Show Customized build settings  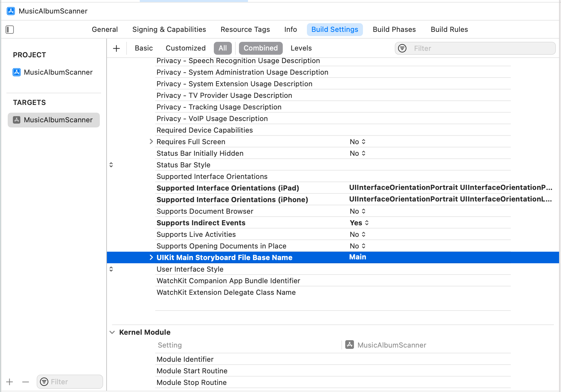tap(185, 48)
